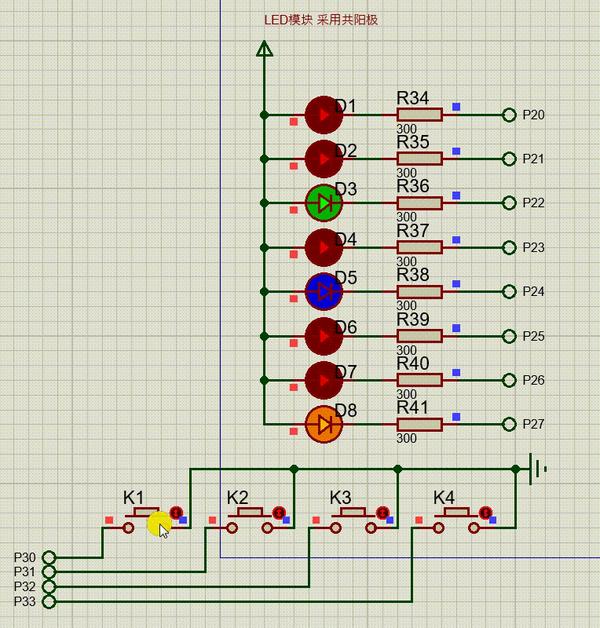
Task: Click the 300 value under R41
Action: (x=407, y=438)
